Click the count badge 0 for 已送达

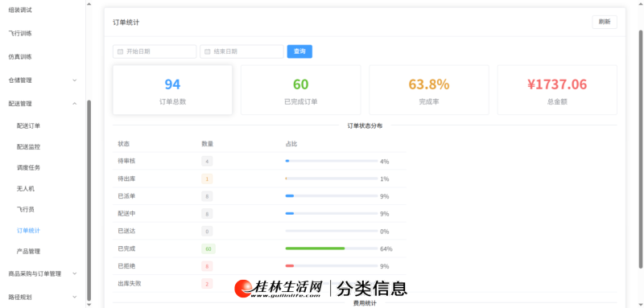[x=207, y=232]
